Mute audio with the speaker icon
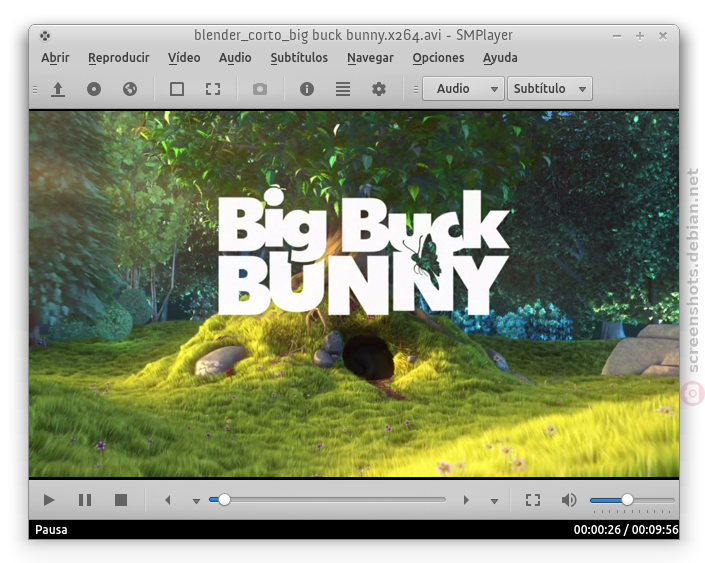705x563 pixels. (569, 500)
